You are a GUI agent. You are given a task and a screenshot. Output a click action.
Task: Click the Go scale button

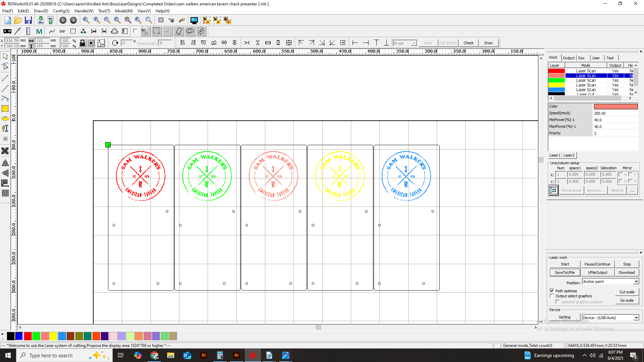coord(627,300)
